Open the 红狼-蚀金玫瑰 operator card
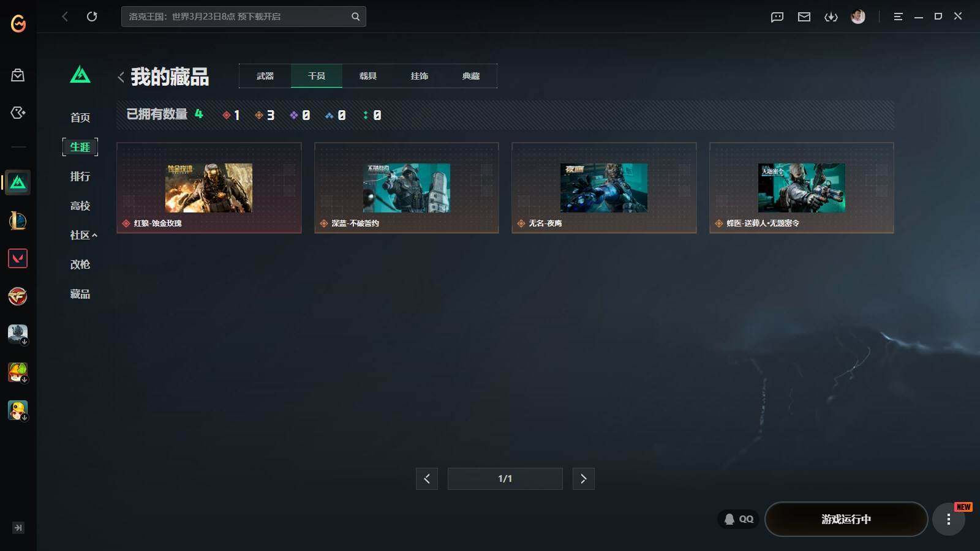The image size is (980, 551). [x=209, y=188]
